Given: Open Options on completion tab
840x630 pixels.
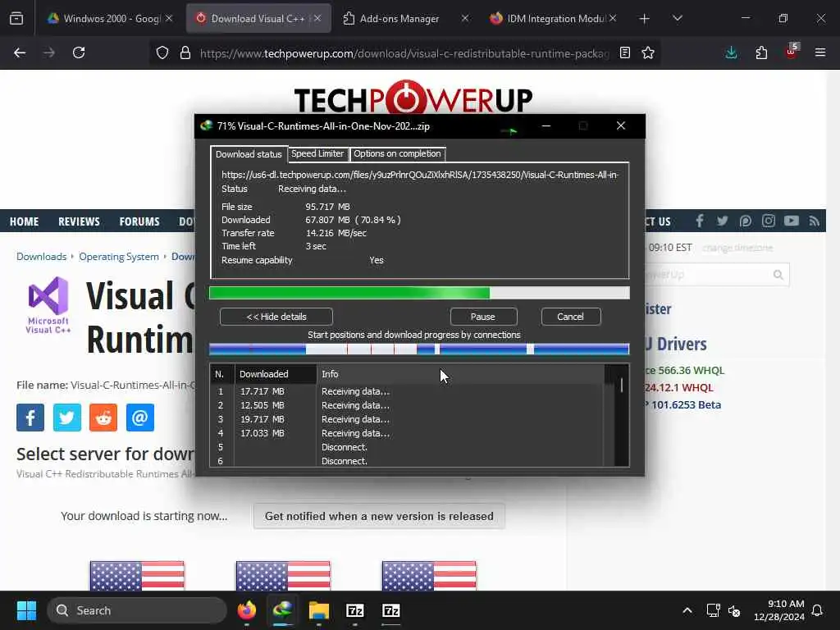Looking at the screenshot, I should click(397, 153).
